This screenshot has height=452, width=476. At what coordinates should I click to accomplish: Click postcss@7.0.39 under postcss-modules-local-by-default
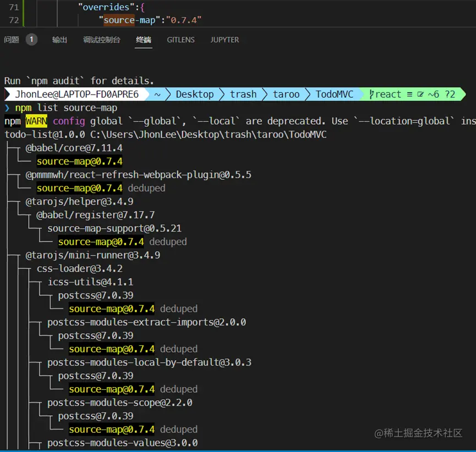(x=96, y=376)
